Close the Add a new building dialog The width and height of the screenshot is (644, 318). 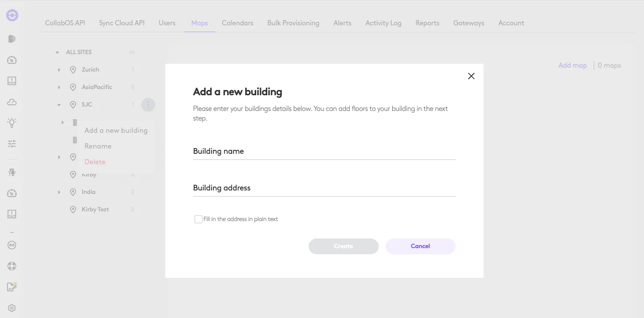[471, 76]
